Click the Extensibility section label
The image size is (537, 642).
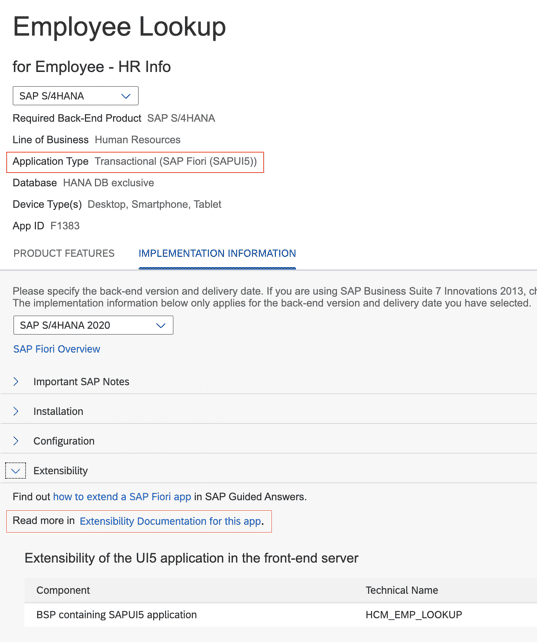coord(61,471)
